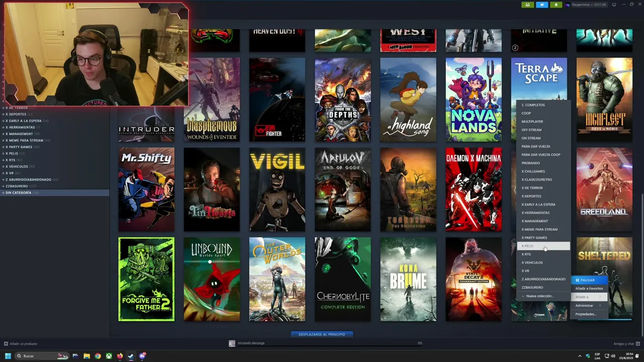Screen dimensions: 644x362
Task: Open the Blasphemous Wounds of Eventide cover
Action: [212, 100]
